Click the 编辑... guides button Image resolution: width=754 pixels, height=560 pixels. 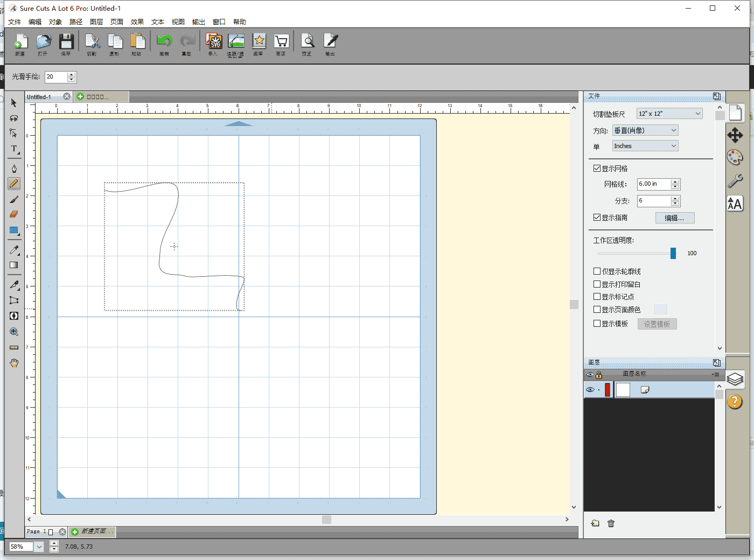point(675,218)
